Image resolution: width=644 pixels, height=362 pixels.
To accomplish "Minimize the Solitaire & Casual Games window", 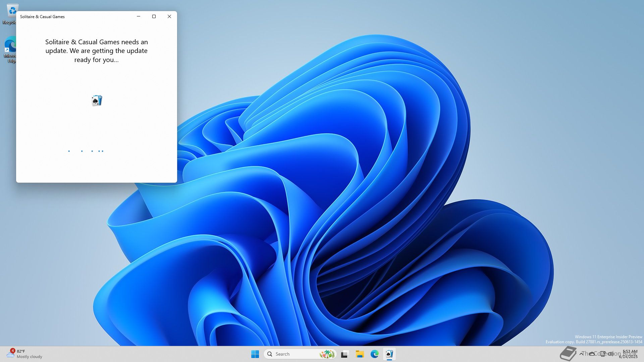I will tap(139, 16).
